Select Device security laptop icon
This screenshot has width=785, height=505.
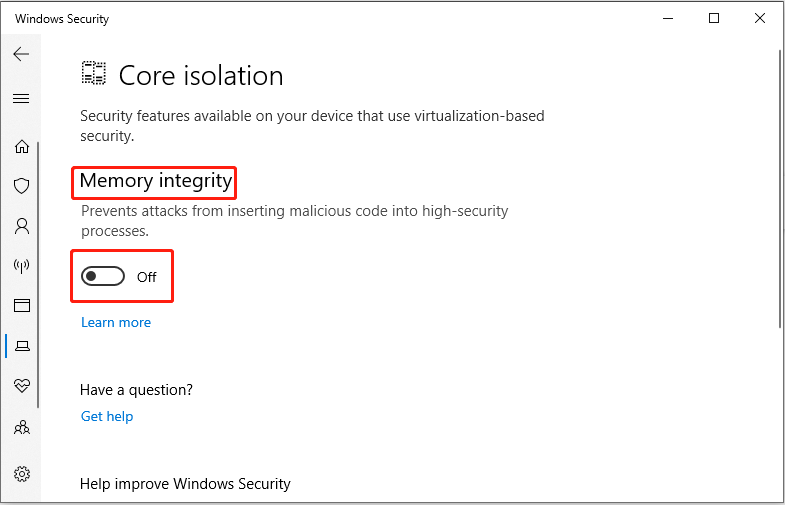pyautogui.click(x=21, y=346)
